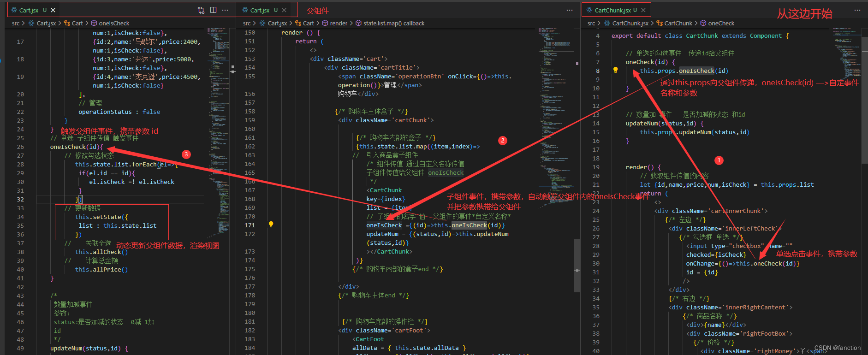Open oneIsCheck breadcrumb in left editor
This screenshot has width=868, height=355.
[110, 23]
